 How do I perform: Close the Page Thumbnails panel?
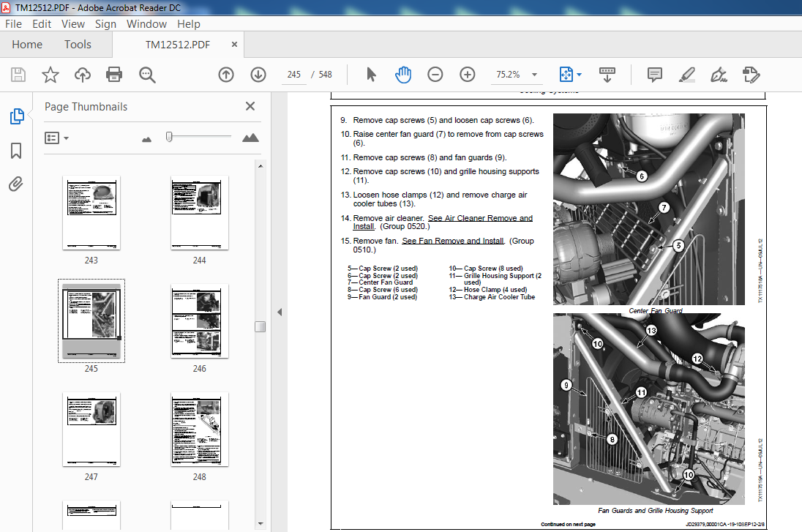(250, 106)
